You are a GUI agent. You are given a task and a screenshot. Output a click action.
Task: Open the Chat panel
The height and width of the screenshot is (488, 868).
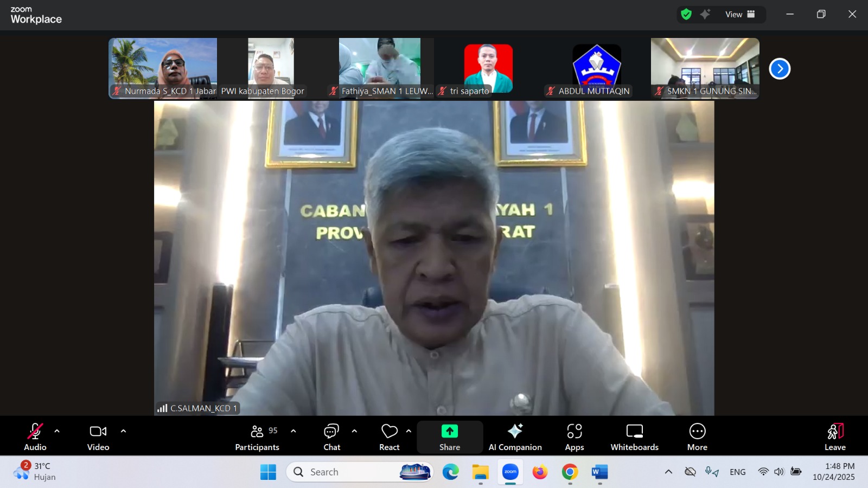(331, 437)
